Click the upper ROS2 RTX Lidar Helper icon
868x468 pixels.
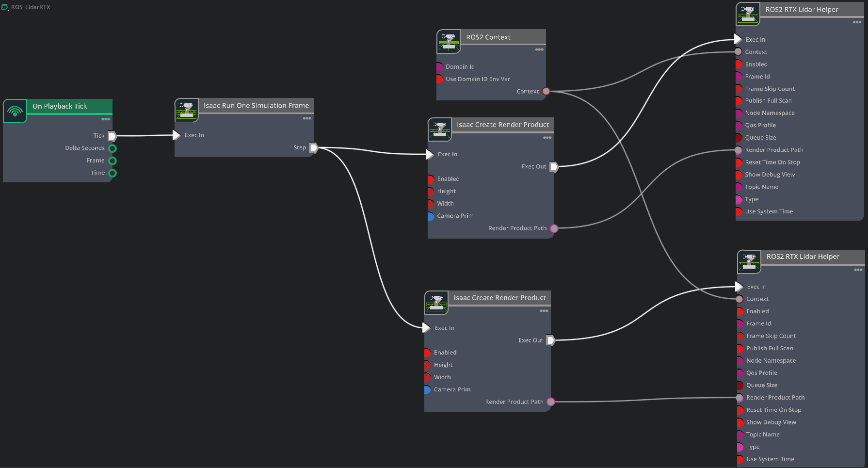[x=748, y=14]
